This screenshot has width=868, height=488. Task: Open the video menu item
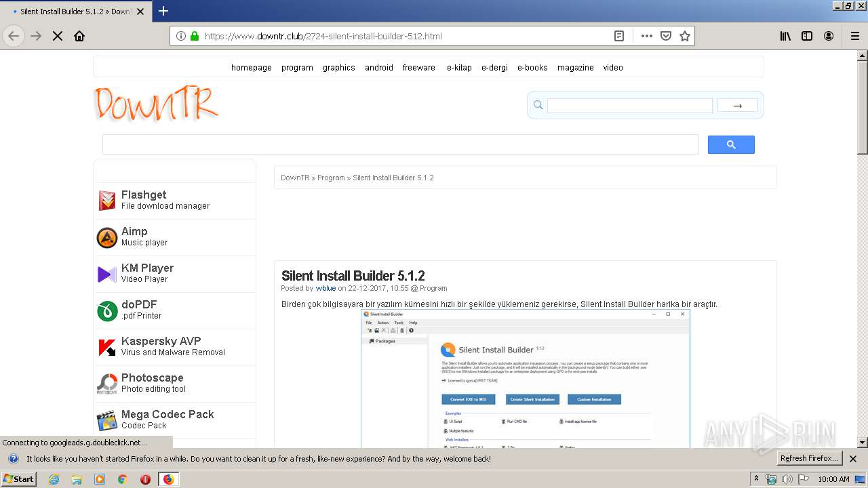click(613, 67)
